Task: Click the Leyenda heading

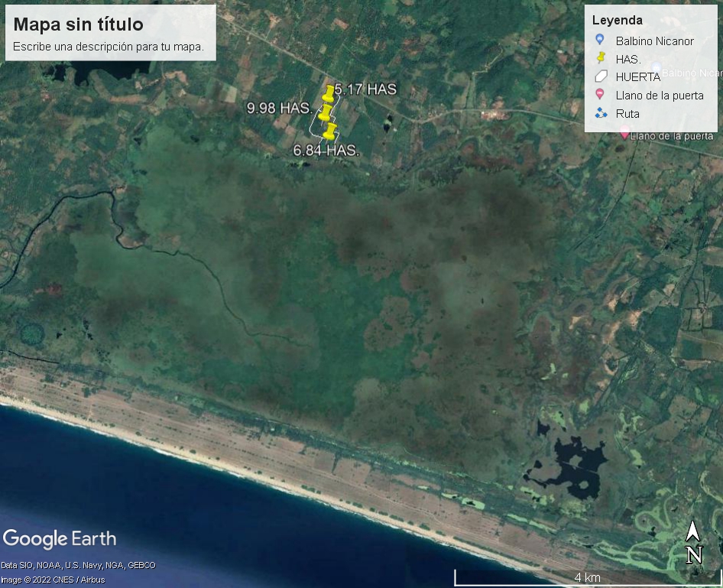Action: click(618, 21)
